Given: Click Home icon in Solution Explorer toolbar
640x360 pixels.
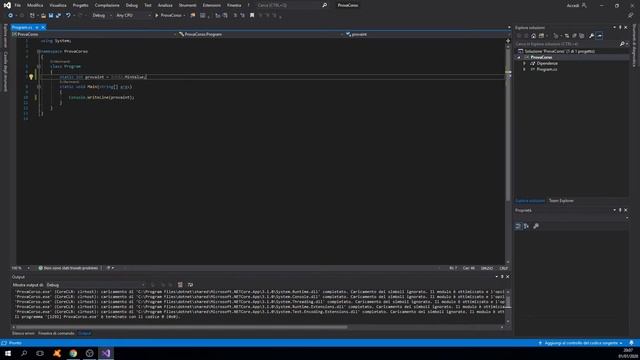Looking at the screenshot, I should click(x=533, y=36).
